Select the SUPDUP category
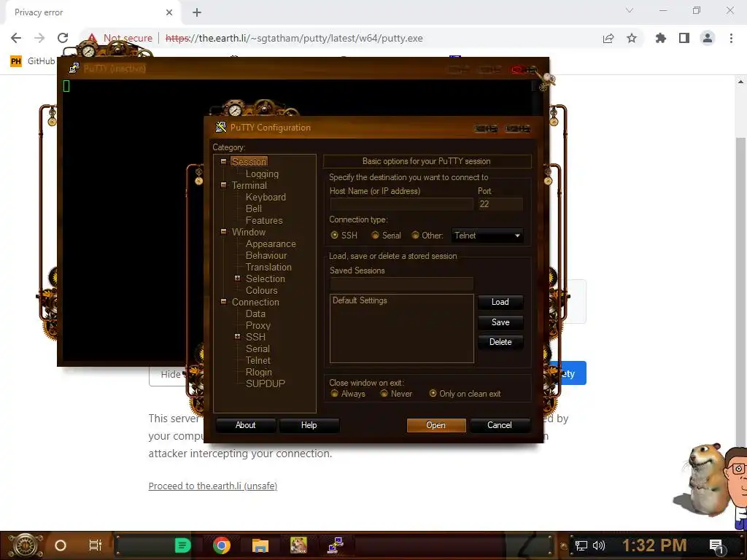The width and height of the screenshot is (747, 560). (266, 384)
